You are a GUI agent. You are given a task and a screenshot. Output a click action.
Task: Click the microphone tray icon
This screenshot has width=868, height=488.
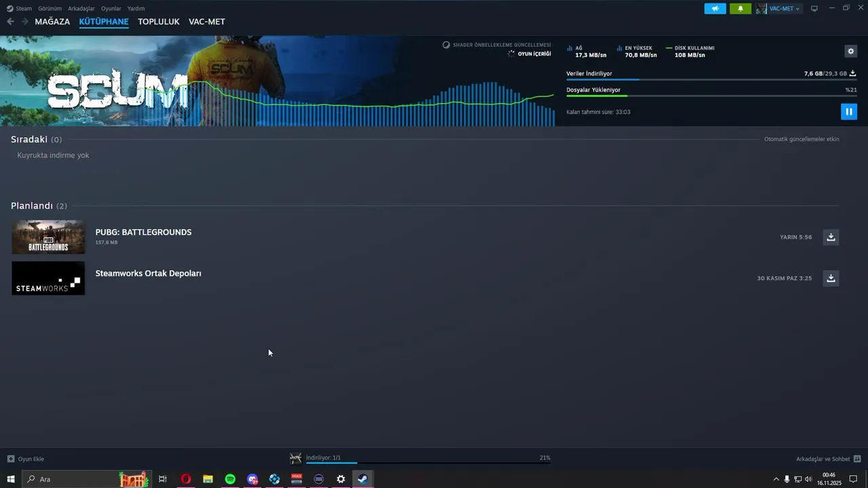[x=787, y=479]
